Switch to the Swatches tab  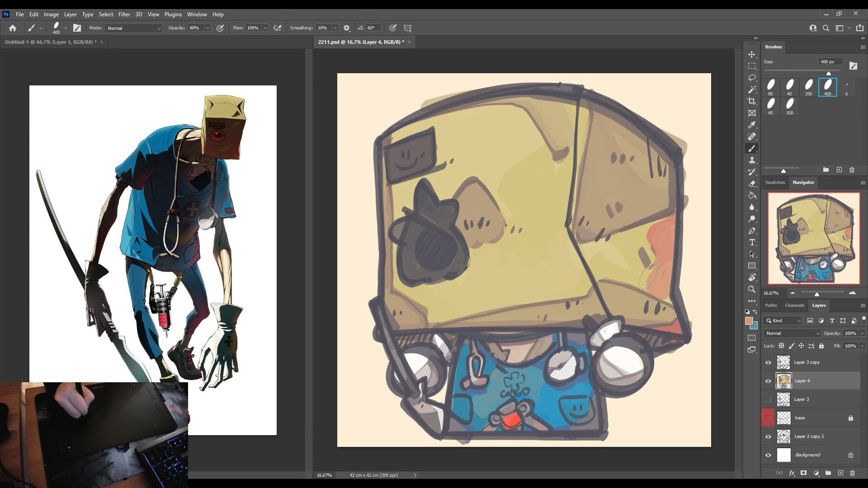click(x=775, y=183)
